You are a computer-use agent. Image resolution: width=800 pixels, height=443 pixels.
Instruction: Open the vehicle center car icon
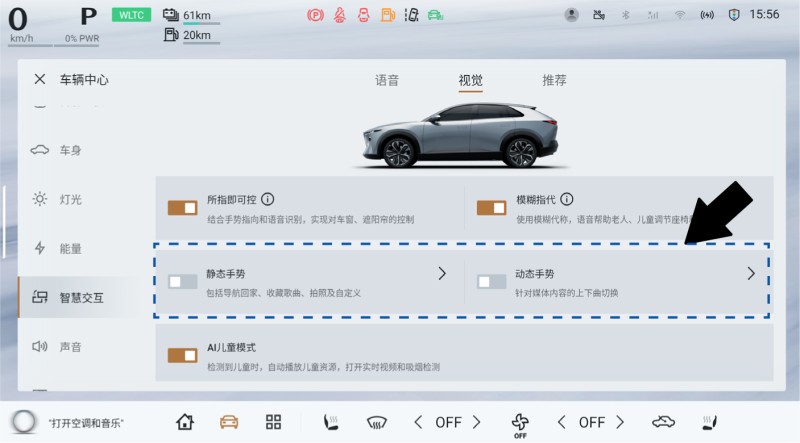click(229, 422)
